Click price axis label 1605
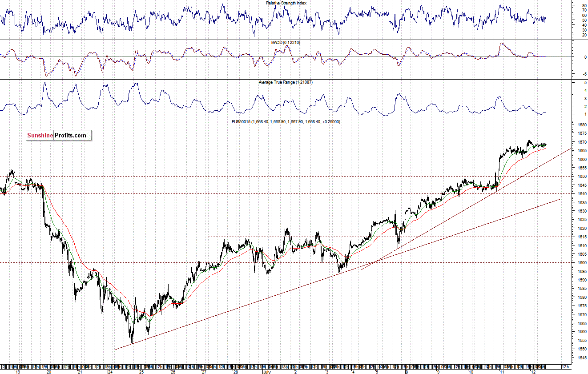This screenshot has height=374, width=588. (582, 254)
